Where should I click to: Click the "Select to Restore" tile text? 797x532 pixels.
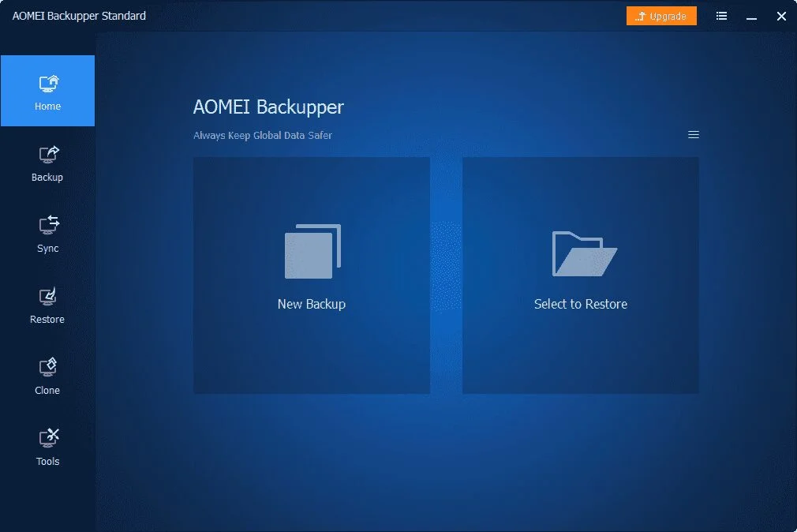click(581, 304)
